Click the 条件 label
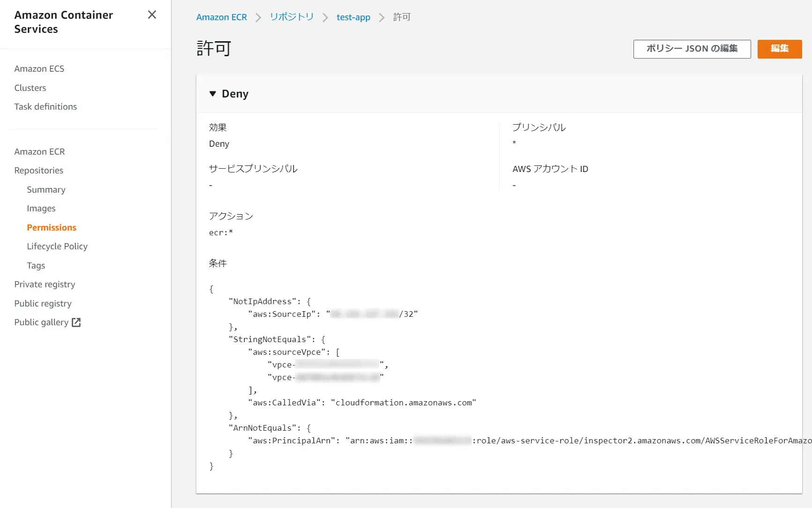This screenshot has height=508, width=812. 218,263
